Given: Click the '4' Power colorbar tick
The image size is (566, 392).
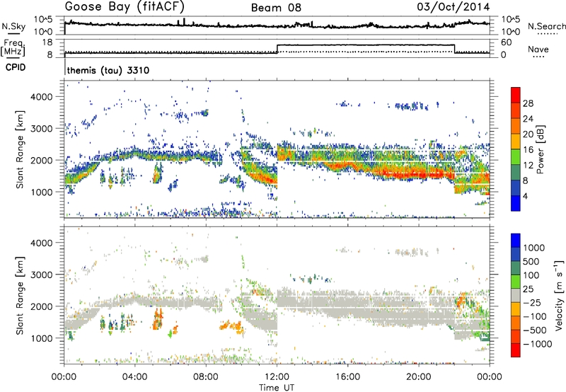Looking at the screenshot, I should coord(526,196).
